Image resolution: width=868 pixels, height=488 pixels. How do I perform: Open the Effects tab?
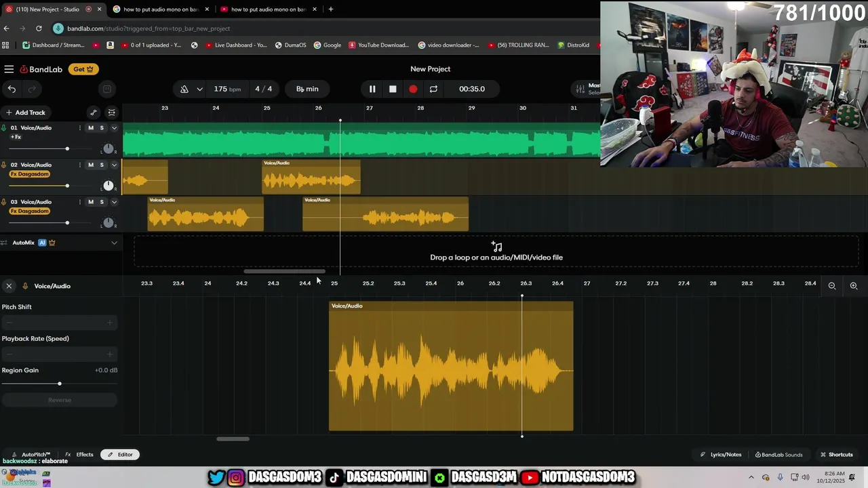pyautogui.click(x=80, y=455)
